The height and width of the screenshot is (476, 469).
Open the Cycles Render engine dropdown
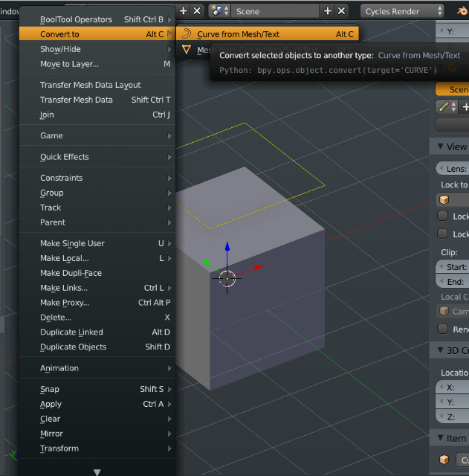point(402,11)
